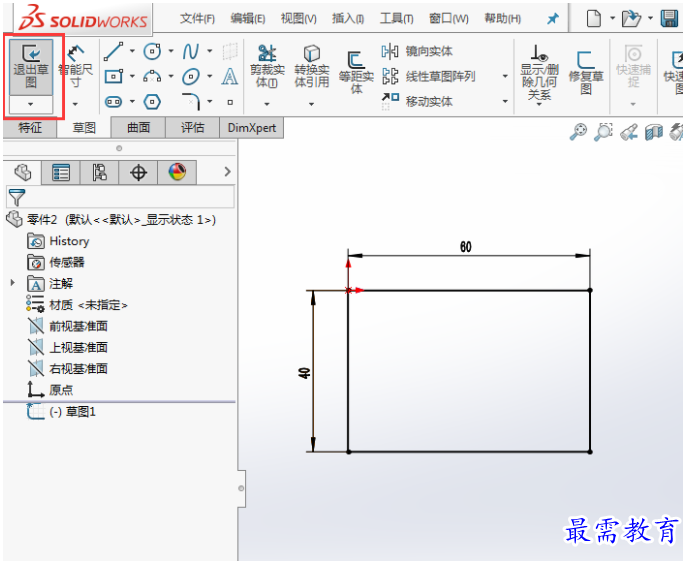Open dropdown below 转换实体引用
The image size is (687, 562).
tap(312, 104)
